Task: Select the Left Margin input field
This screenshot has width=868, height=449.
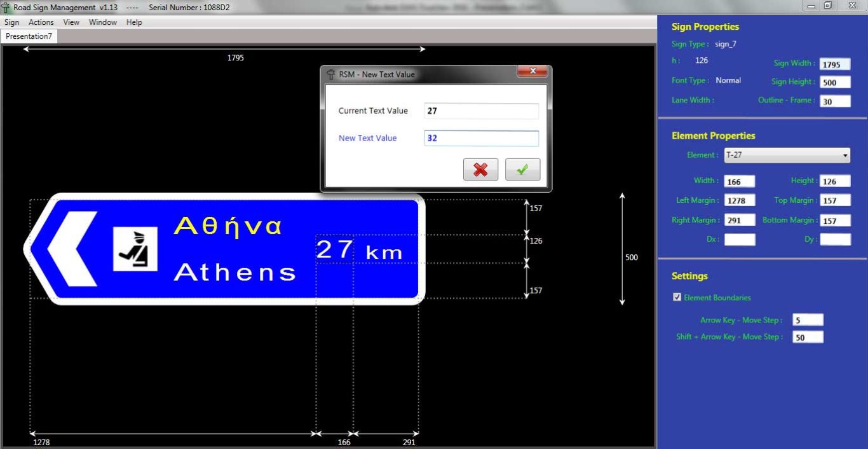Action: (739, 201)
